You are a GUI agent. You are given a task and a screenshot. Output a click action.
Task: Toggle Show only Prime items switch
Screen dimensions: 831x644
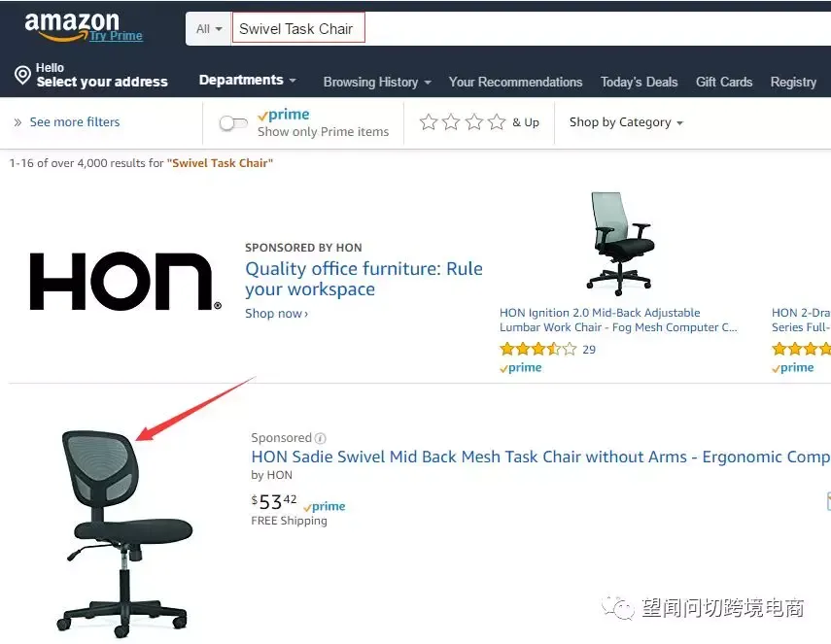(233, 122)
